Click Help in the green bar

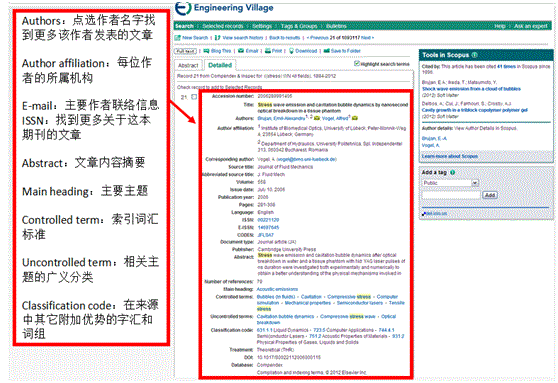point(500,26)
